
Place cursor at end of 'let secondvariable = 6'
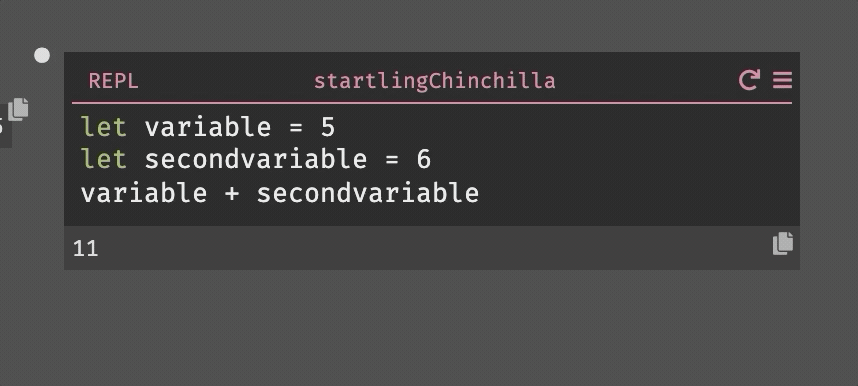[432, 160]
